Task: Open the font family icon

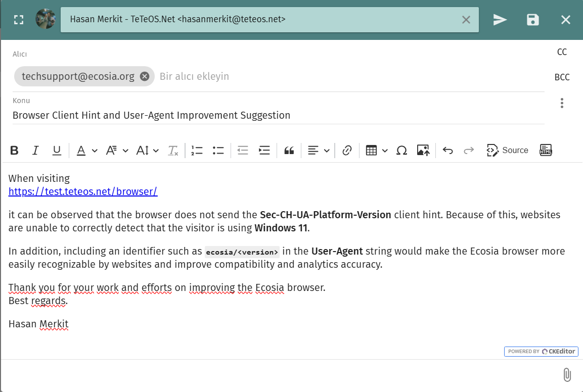Action: 111,151
